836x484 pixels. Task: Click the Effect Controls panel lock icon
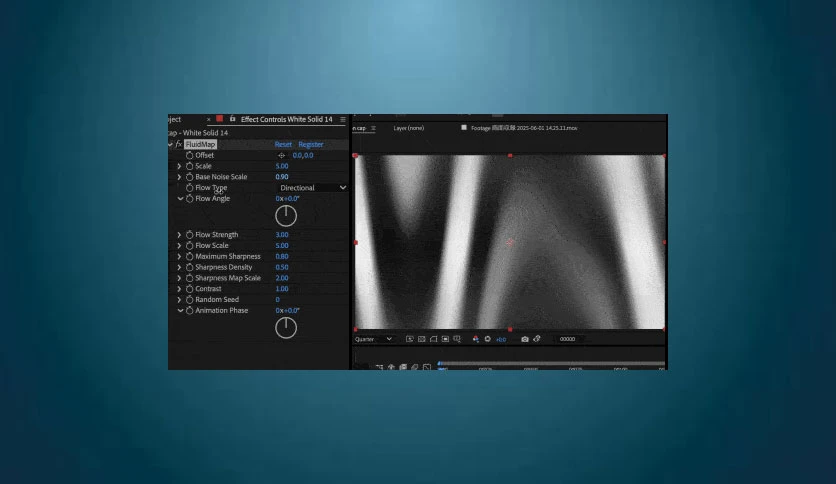pyautogui.click(x=232, y=119)
